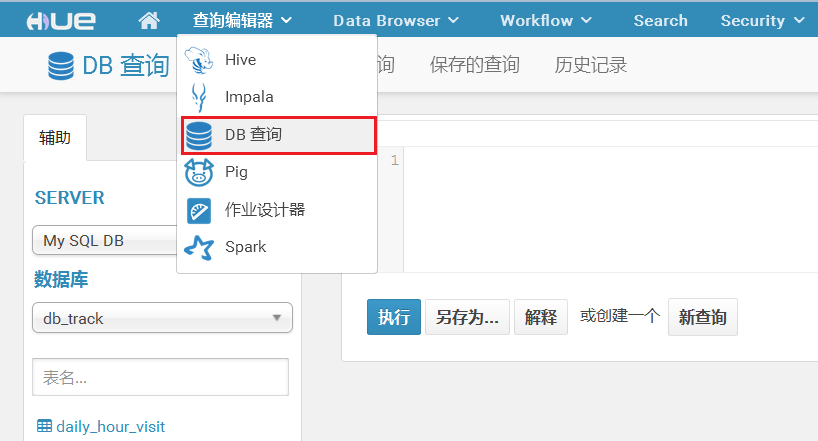818x441 pixels.
Task: Choose DB 查询 menu entry
Action: [x=279, y=135]
